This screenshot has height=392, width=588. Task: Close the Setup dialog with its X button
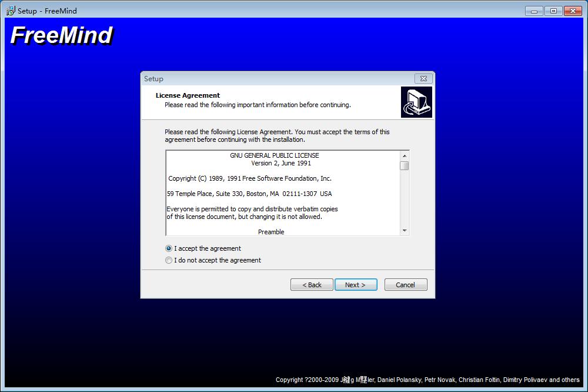pos(423,78)
